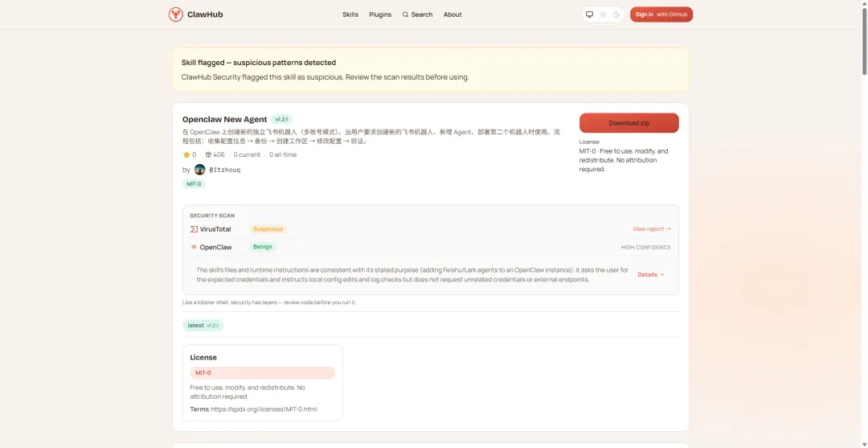
Task: Click the License card heading
Action: tap(203, 357)
